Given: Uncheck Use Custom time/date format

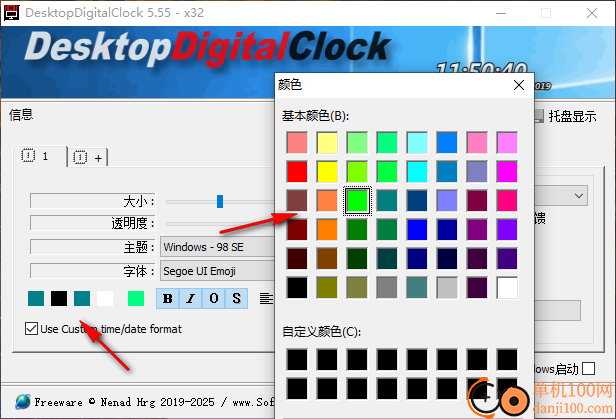Looking at the screenshot, I should pos(31,329).
